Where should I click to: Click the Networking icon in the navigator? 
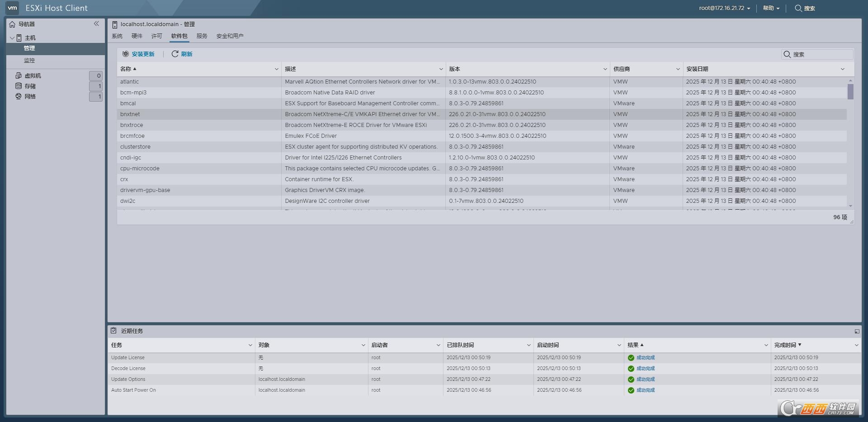click(x=19, y=96)
